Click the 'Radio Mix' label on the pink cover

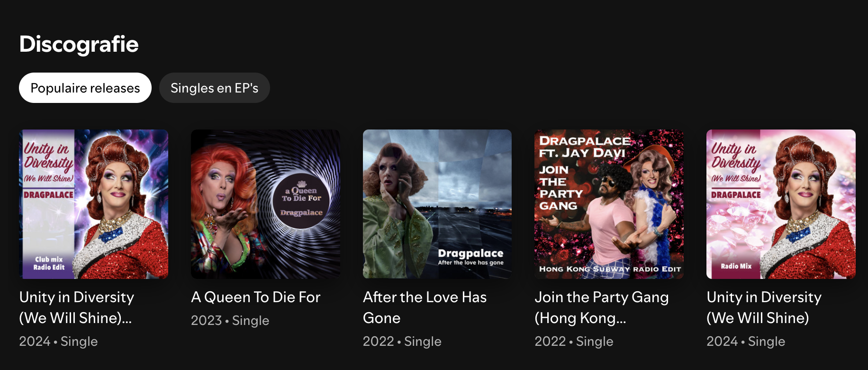tap(736, 266)
